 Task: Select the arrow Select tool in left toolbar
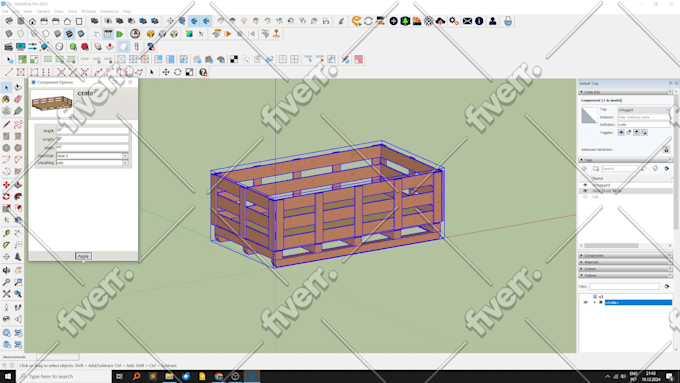coord(6,88)
